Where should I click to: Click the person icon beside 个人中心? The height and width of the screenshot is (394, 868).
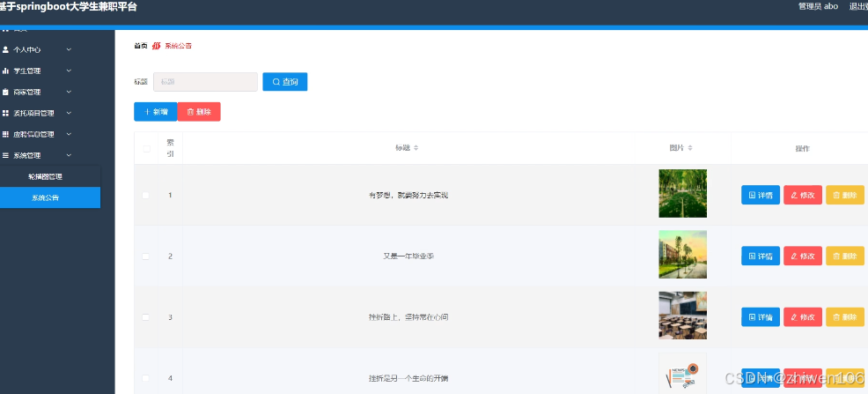pyautogui.click(x=5, y=49)
